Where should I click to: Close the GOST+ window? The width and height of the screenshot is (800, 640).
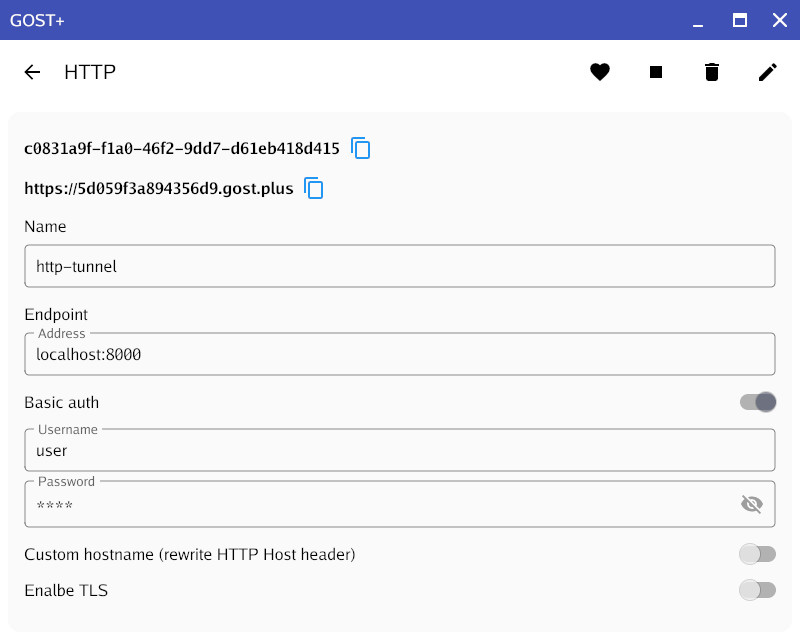[x=780, y=20]
